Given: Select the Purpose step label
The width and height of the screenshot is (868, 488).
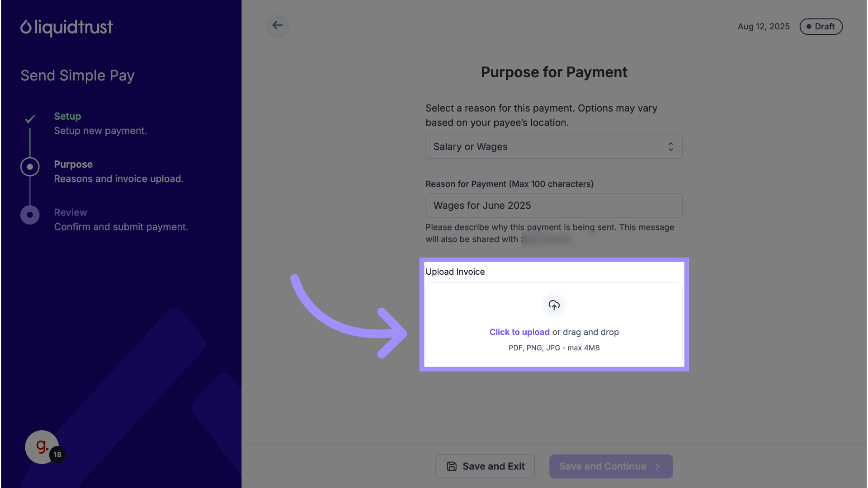Looking at the screenshot, I should tap(73, 164).
